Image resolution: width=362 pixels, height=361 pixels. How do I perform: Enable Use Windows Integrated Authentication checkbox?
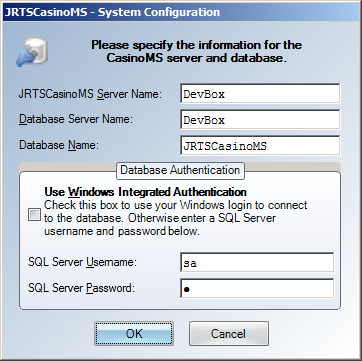point(34,215)
